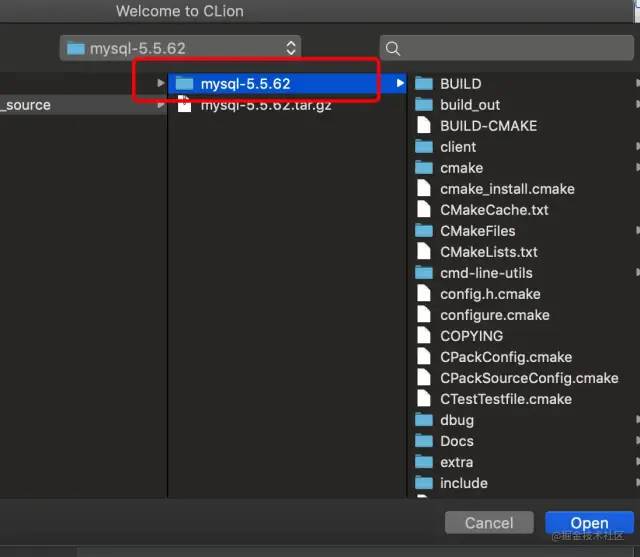Click the CPackConfig.cmake file icon
Image resolution: width=640 pixels, height=557 pixels.
(x=424, y=357)
